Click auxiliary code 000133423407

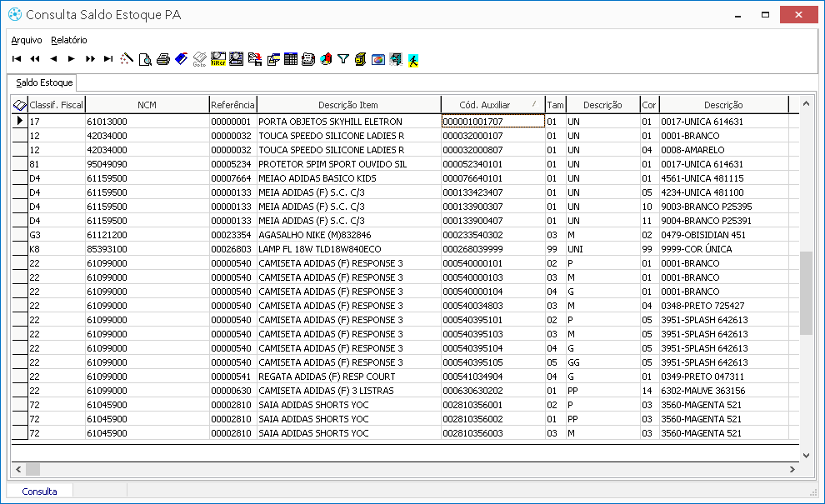(493, 192)
